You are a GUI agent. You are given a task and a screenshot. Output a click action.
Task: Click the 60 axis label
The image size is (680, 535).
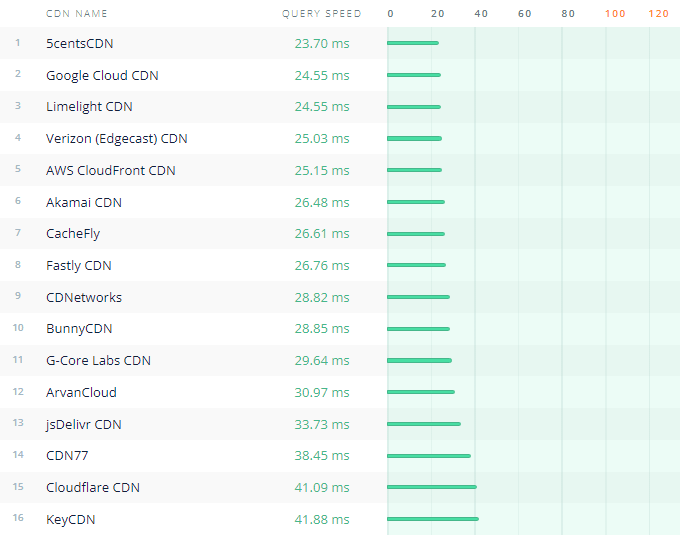pyautogui.click(x=525, y=14)
